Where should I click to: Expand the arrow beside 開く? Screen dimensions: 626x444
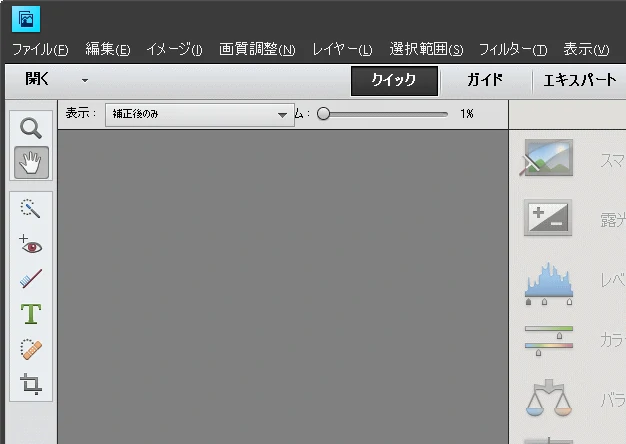coord(85,80)
